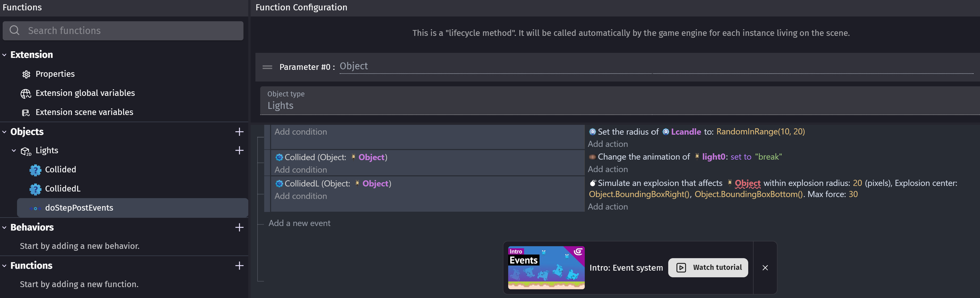Add a new behavior with plus icon
The height and width of the screenshot is (298, 980).
[x=239, y=227]
